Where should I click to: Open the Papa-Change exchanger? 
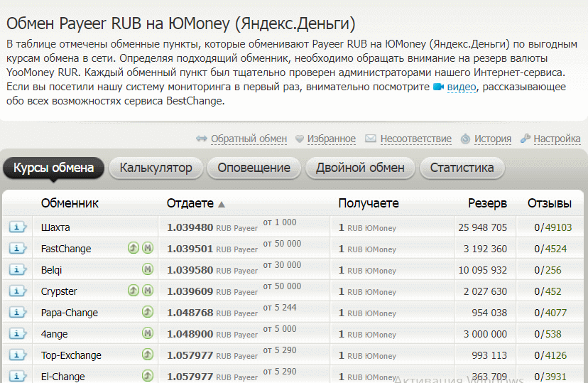click(70, 313)
